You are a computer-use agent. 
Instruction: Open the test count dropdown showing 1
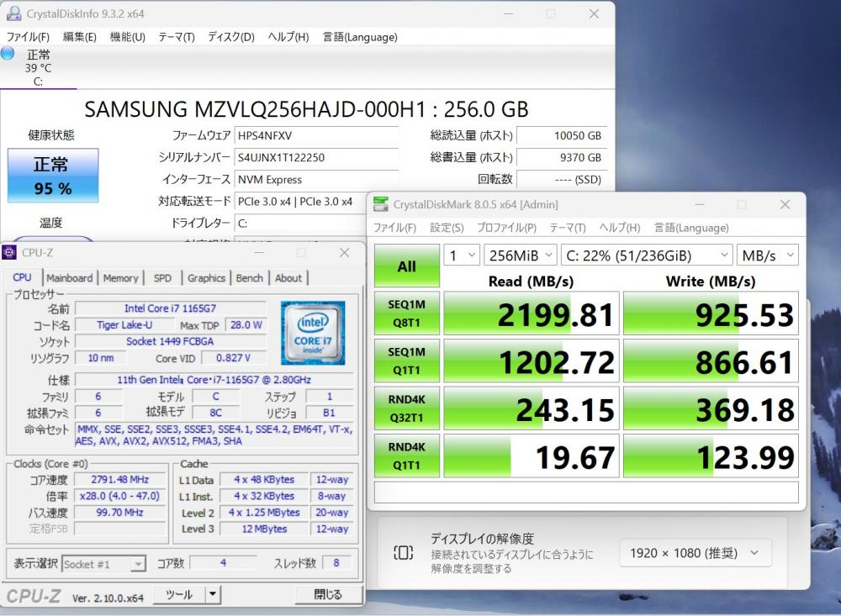[461, 255]
